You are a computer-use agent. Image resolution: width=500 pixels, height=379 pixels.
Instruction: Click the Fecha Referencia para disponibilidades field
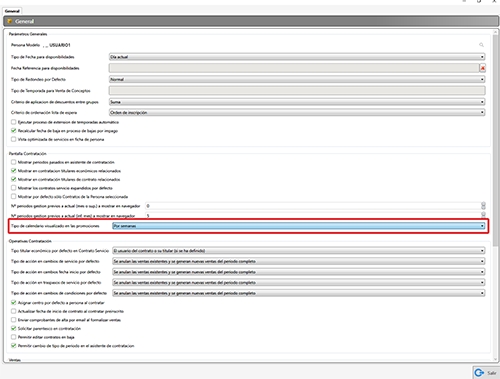pos(294,68)
